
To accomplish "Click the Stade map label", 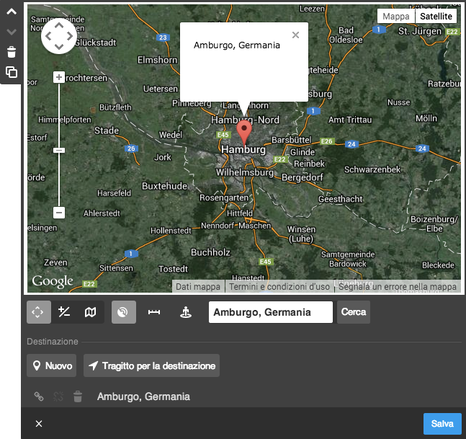I will [x=106, y=130].
